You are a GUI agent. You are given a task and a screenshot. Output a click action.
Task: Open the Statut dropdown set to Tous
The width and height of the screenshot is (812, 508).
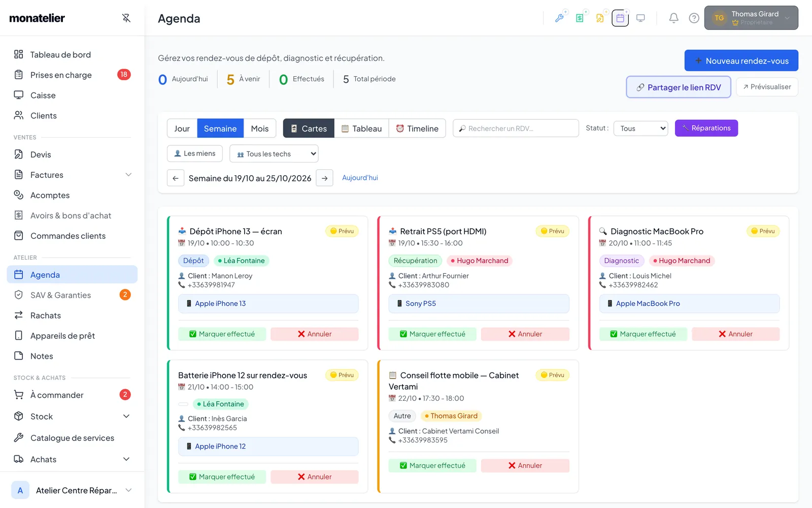[641, 129]
